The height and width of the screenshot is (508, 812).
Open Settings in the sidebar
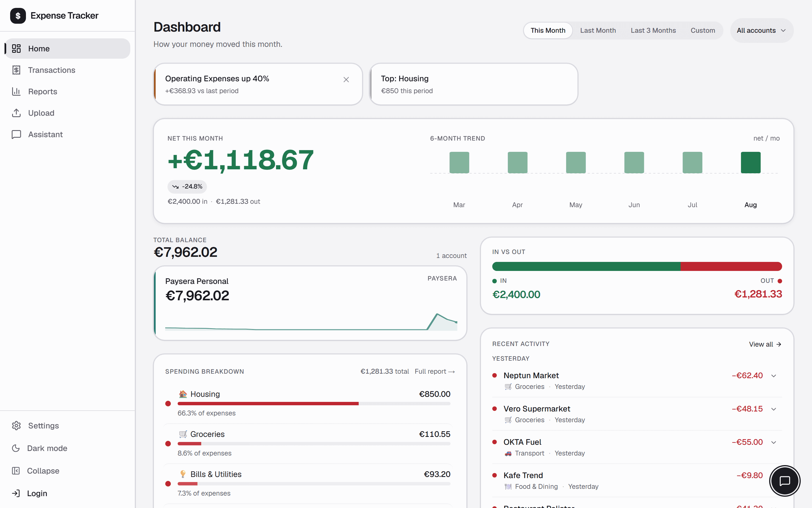tap(67, 426)
